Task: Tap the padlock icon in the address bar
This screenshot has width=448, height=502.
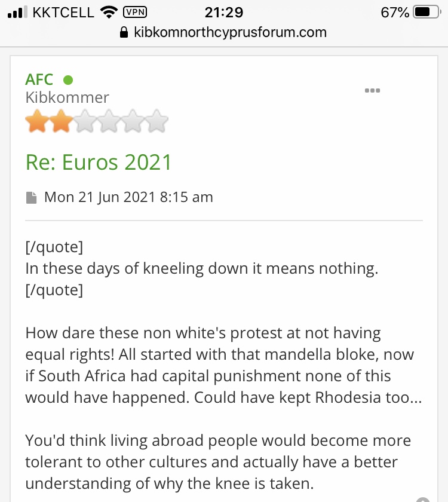Action: (x=124, y=32)
